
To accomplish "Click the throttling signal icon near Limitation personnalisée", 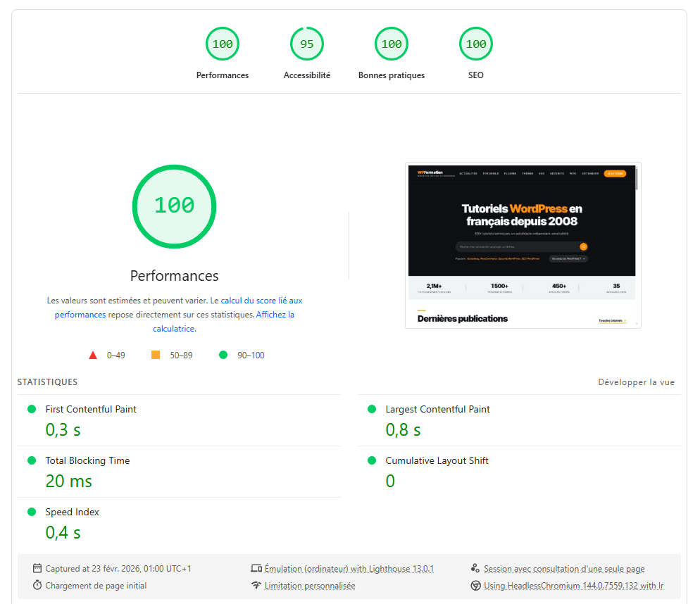I will 258,585.
